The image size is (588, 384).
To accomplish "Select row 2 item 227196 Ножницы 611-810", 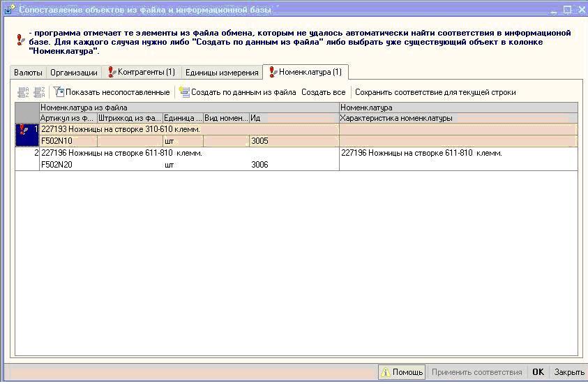I will click(121, 153).
